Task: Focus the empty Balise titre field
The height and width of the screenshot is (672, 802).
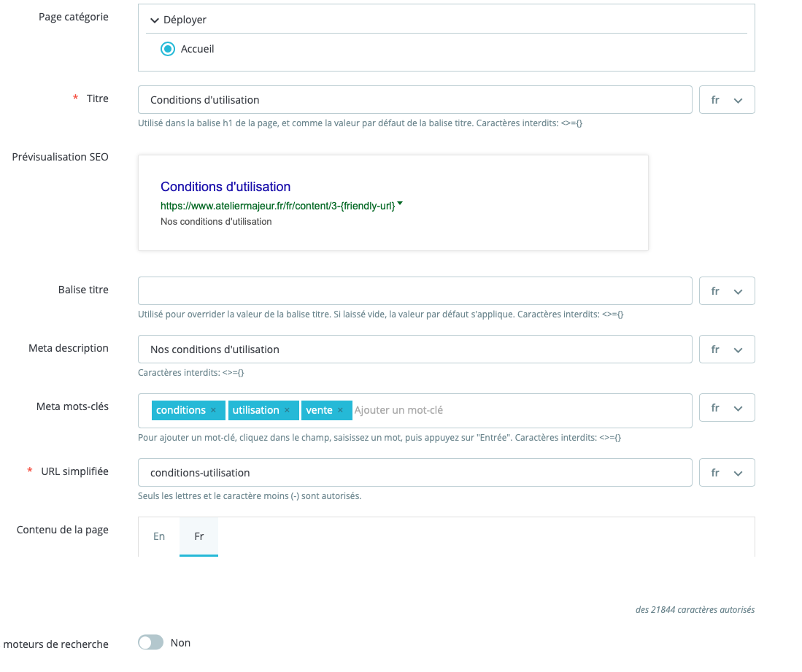Action: (x=415, y=291)
